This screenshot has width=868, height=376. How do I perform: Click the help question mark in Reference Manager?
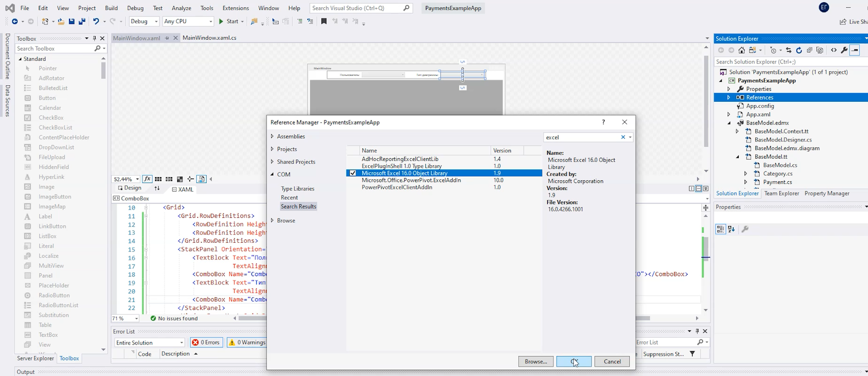(603, 122)
